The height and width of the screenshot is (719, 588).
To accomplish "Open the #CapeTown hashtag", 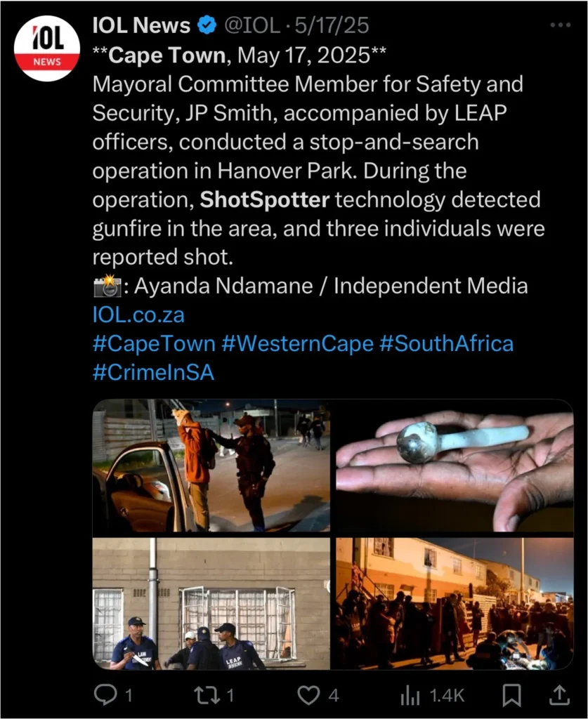I will [x=154, y=343].
